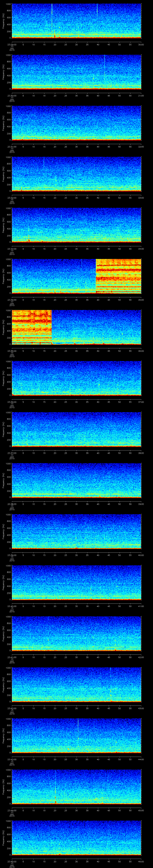Click the 23:43:00 timestamp label

click(12, 759)
